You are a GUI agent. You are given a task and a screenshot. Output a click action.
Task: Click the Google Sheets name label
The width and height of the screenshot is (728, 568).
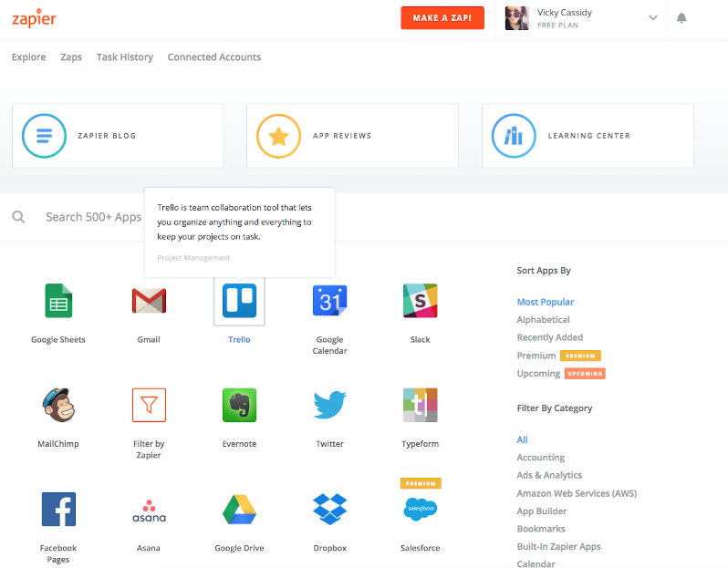coord(58,340)
